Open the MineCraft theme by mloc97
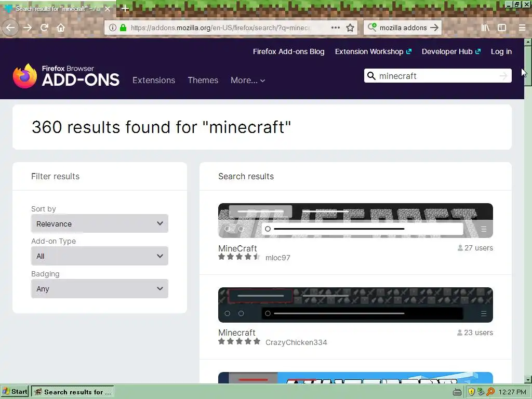The image size is (532, 399). (237, 248)
